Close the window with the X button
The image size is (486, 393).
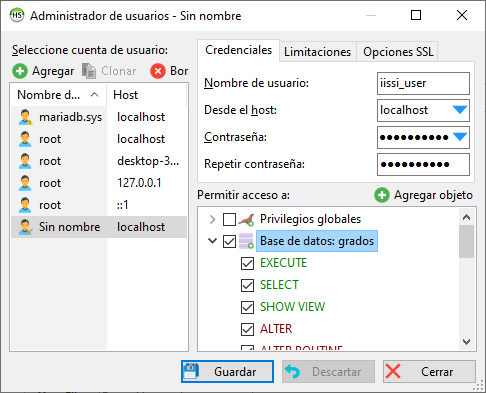pos(462,15)
